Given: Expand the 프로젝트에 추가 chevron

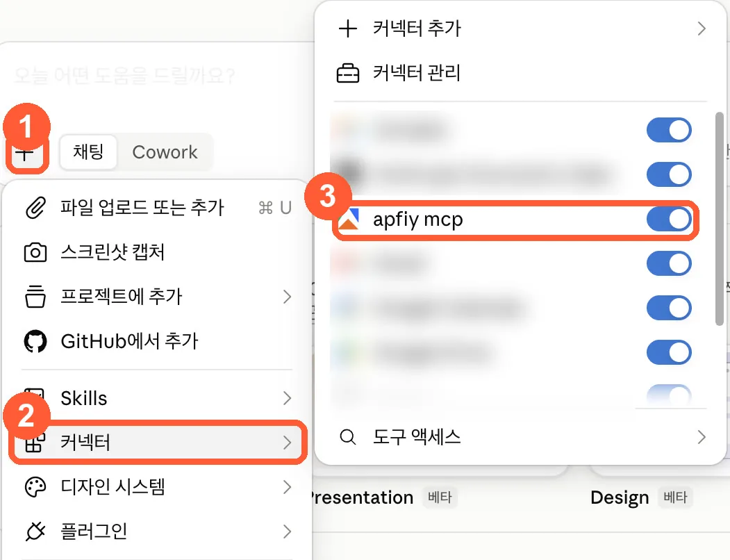Looking at the screenshot, I should pos(288,297).
